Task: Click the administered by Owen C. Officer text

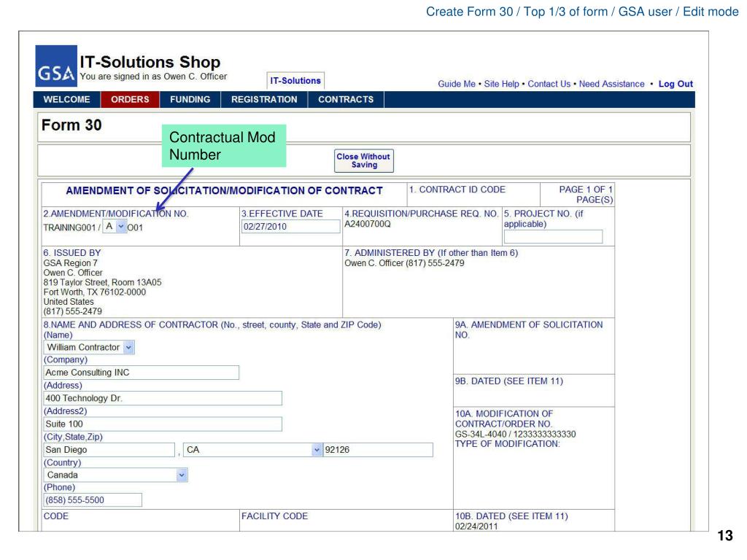Action: (x=404, y=262)
